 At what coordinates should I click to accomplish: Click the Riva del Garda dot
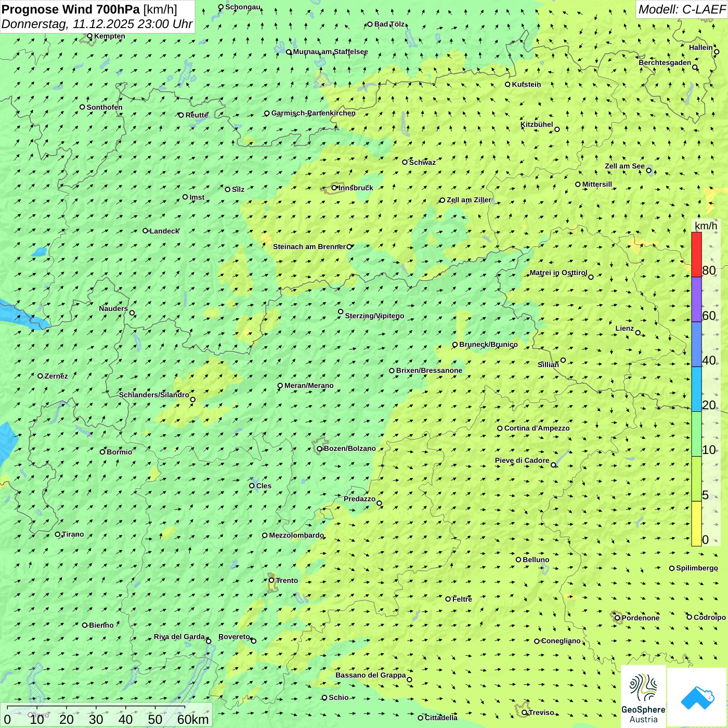tap(209, 641)
